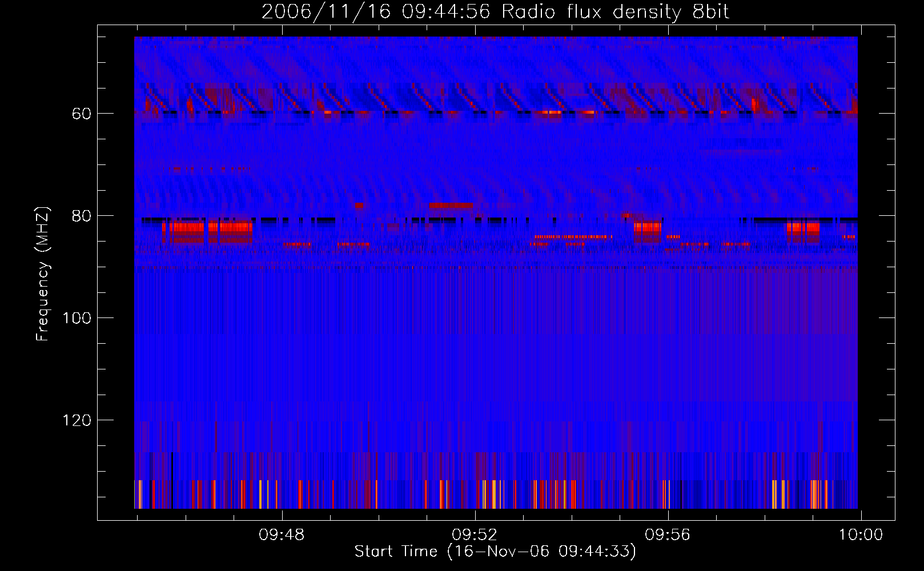Click the '80' frequency tick label
The height and width of the screenshot is (571, 924).
(81, 216)
